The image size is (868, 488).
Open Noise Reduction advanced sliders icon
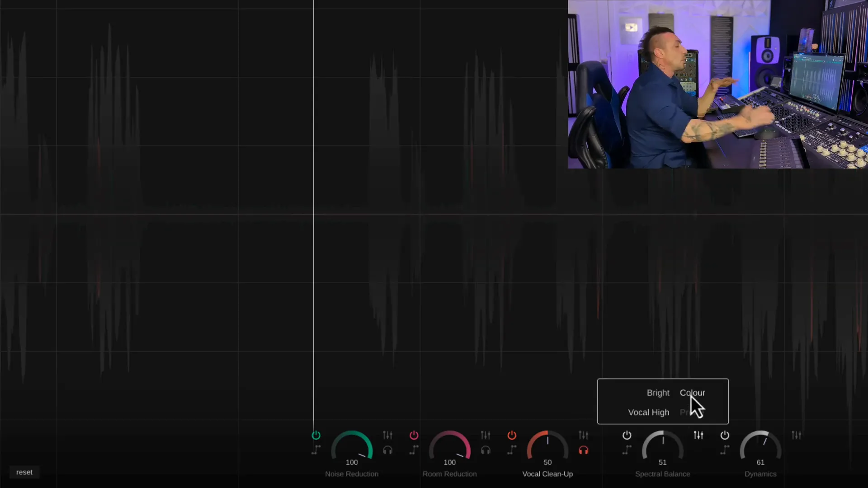387,435
